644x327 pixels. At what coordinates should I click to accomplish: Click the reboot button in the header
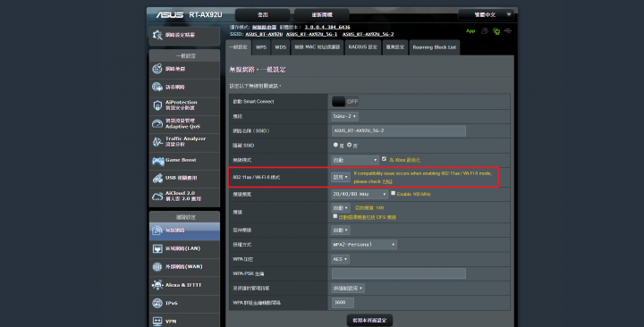tap(322, 15)
